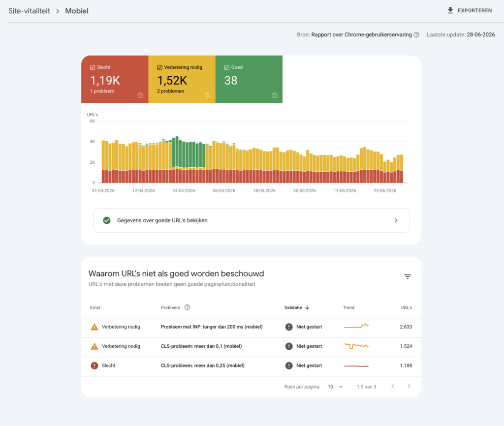Open help icon next to Chrome-gebruikerservaring source
This screenshot has height=426, width=504.
click(416, 35)
